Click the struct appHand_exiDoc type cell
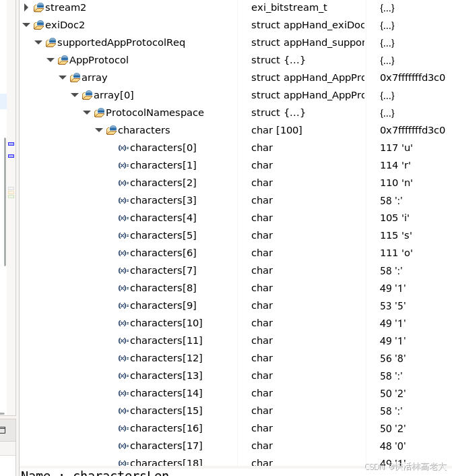The height and width of the screenshot is (476, 452). coord(308,25)
